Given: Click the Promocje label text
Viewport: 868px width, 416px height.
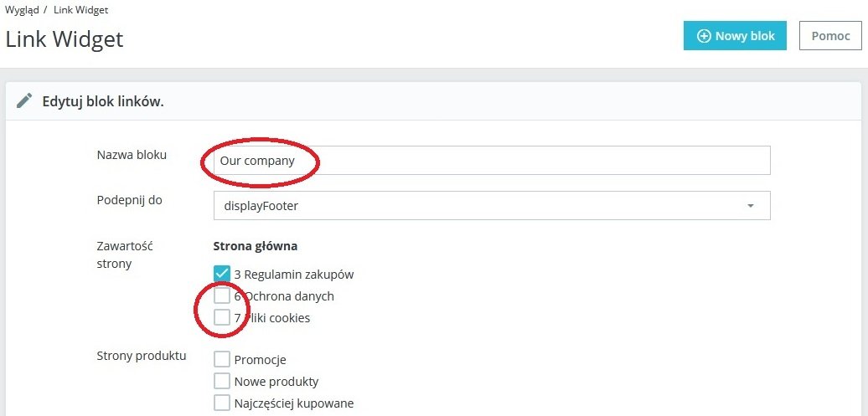Looking at the screenshot, I should coord(260,360).
